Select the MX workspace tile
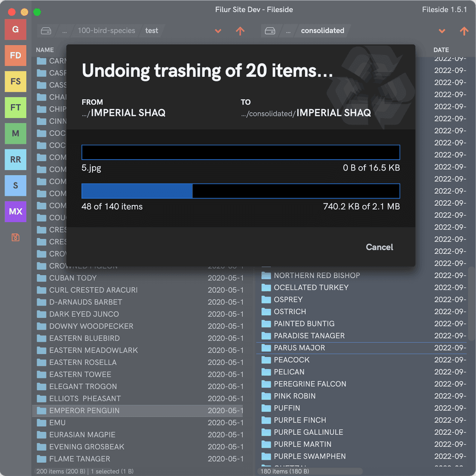The image size is (476, 476). [15, 212]
